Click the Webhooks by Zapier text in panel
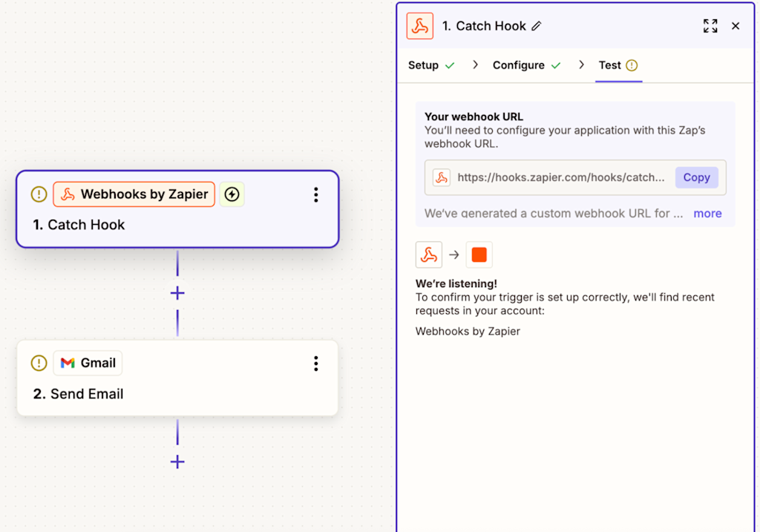The image size is (760, 532). [x=468, y=332]
